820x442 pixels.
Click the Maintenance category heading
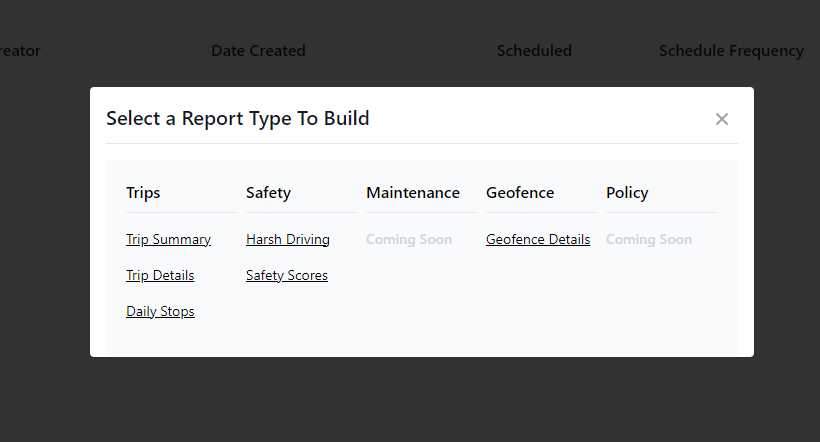(413, 193)
